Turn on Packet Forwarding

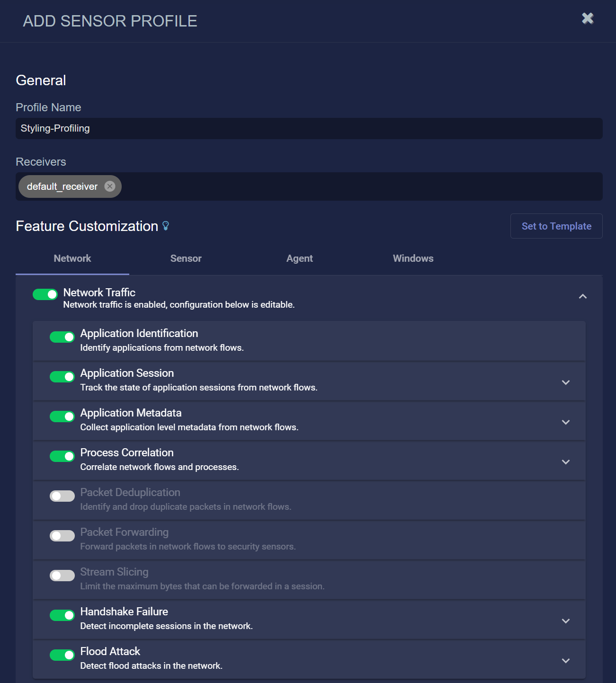[62, 535]
